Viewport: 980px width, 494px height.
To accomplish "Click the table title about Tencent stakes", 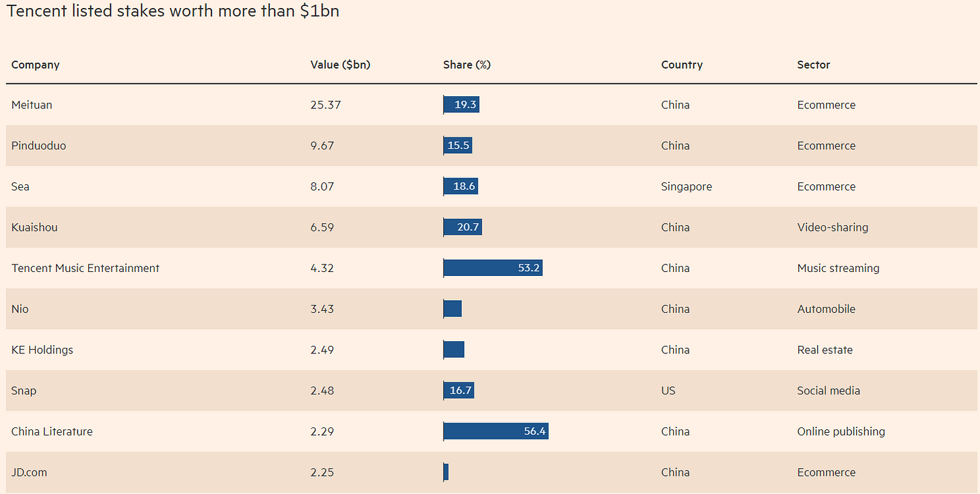I will click(172, 11).
